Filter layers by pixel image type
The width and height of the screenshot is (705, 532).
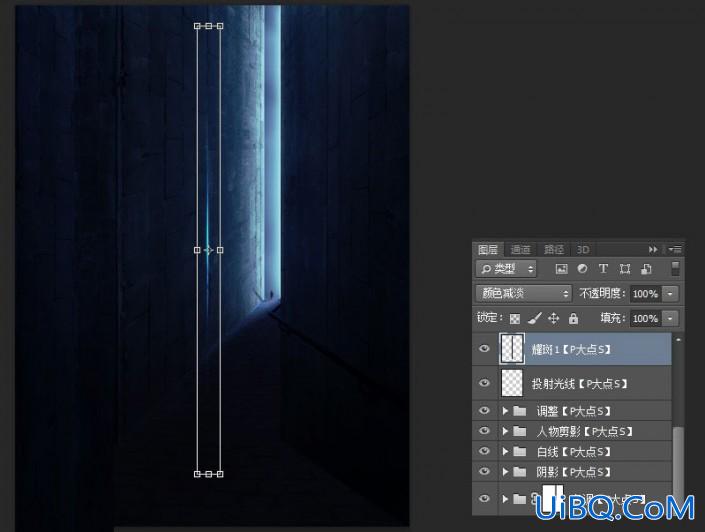tap(561, 269)
